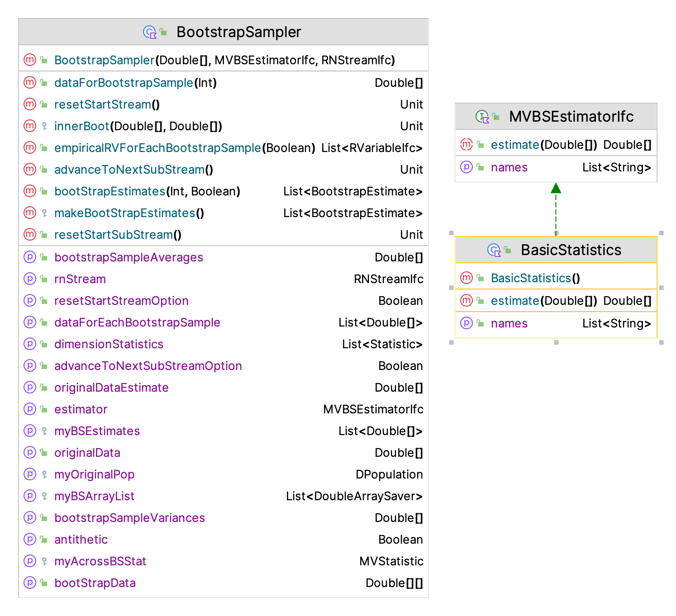Select the dataForEachBootstrapSample property
The width and height of the screenshot is (676, 616).
137,322
